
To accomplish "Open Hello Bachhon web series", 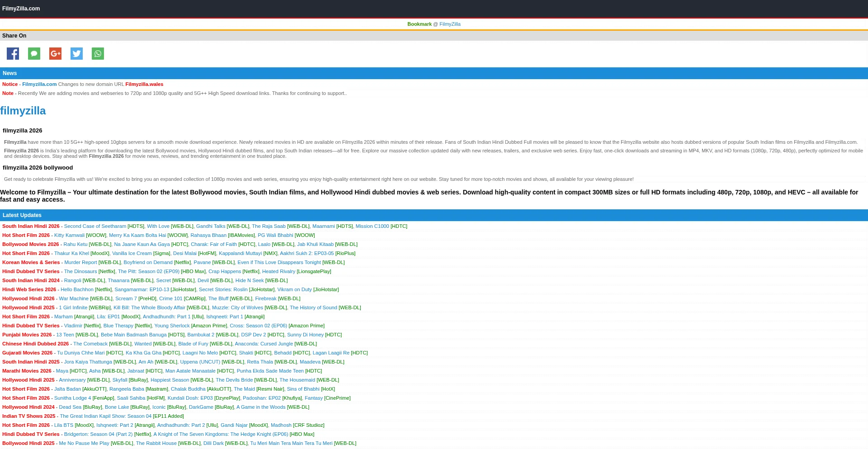I will 77,289.
